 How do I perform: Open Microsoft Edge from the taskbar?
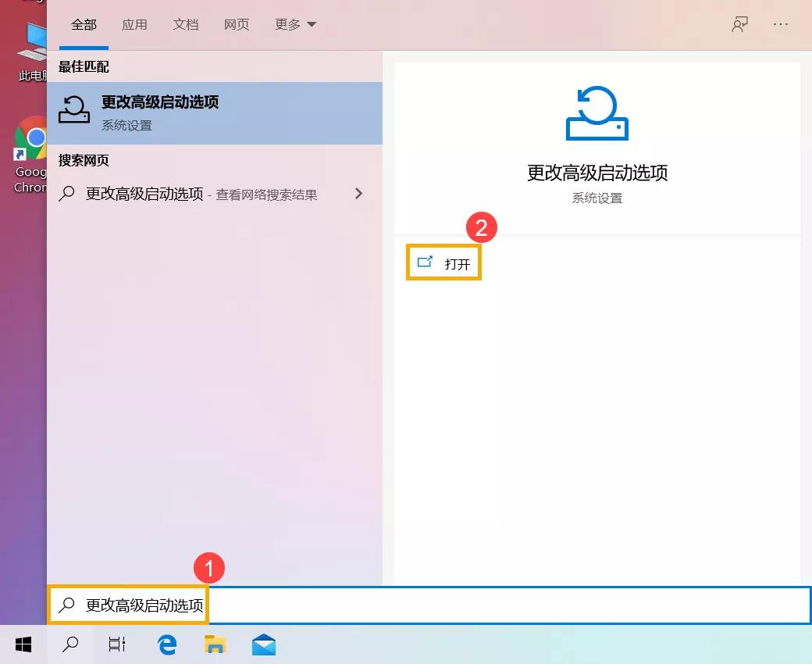point(166,644)
